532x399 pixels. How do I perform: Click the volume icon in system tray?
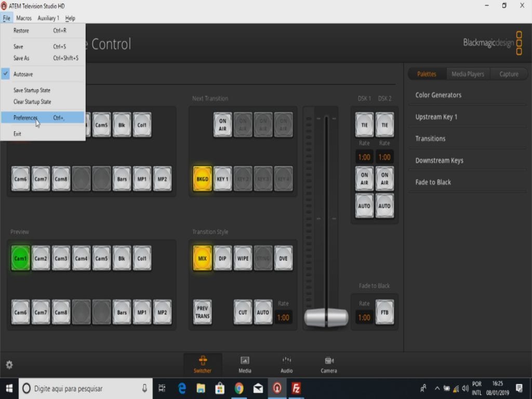pos(465,388)
